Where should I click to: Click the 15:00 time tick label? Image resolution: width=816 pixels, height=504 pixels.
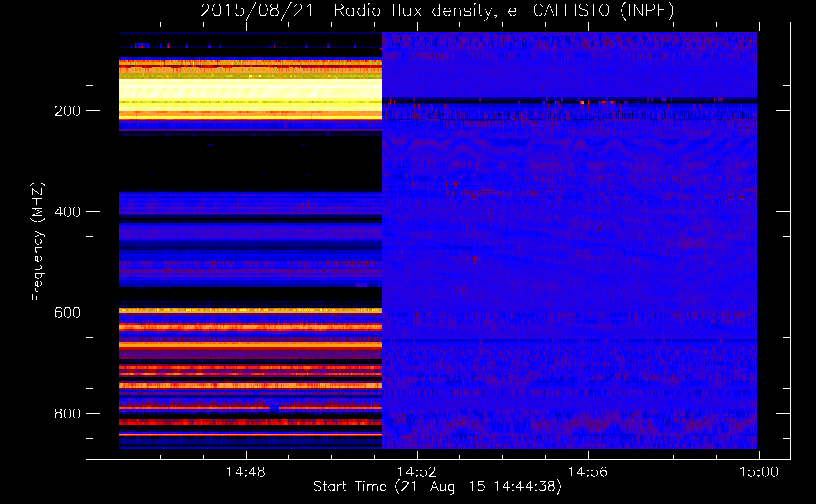759,472
